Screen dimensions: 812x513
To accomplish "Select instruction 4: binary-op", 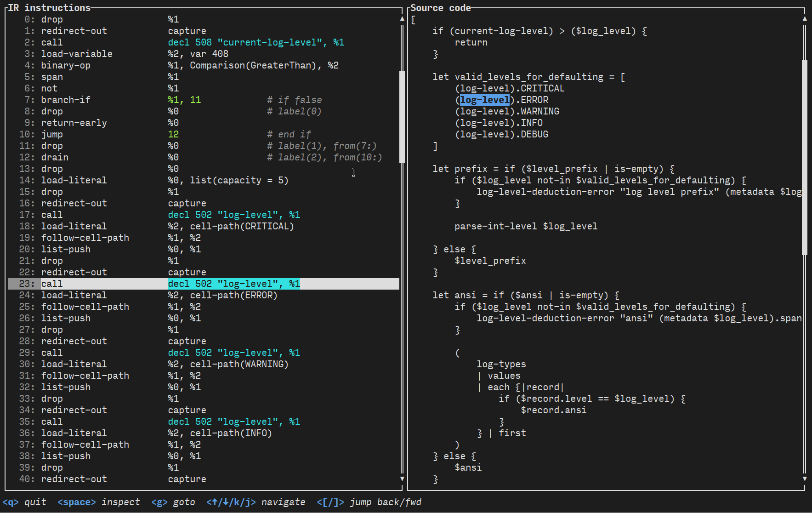I will click(x=204, y=65).
